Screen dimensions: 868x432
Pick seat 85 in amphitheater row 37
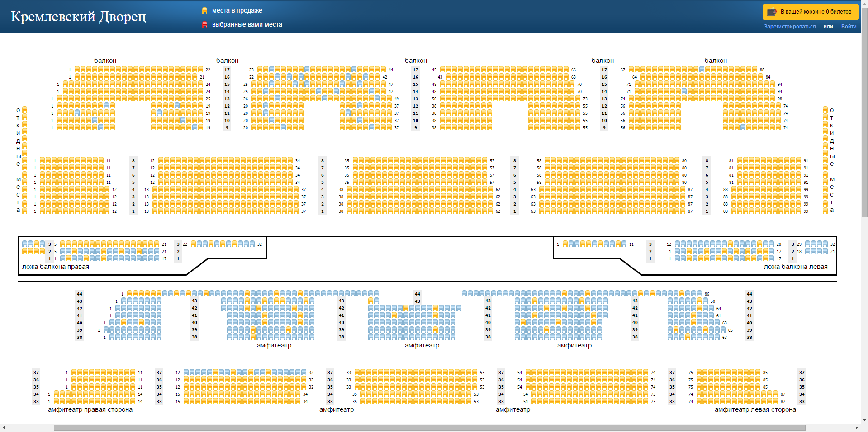point(758,372)
